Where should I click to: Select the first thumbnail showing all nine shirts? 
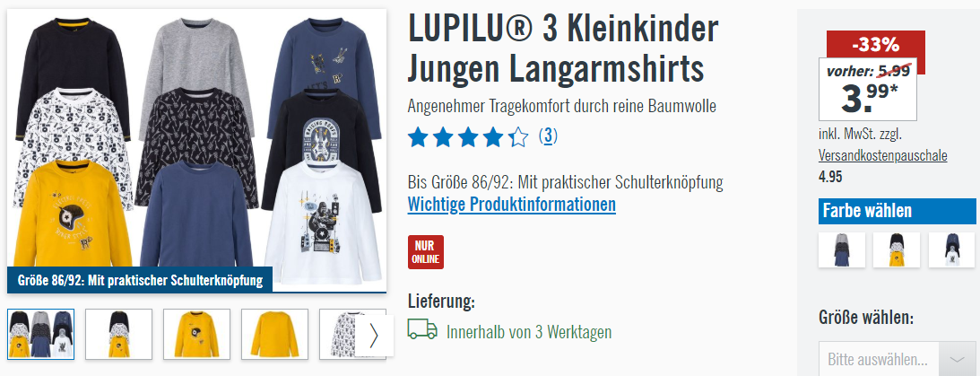point(41,334)
